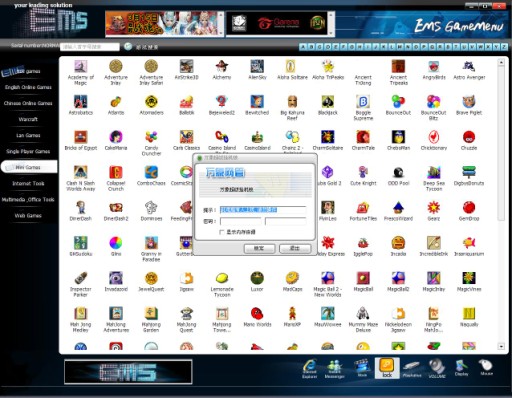The image size is (512, 398).
Task: Open the VOLUME control icon
Action: click(x=437, y=368)
